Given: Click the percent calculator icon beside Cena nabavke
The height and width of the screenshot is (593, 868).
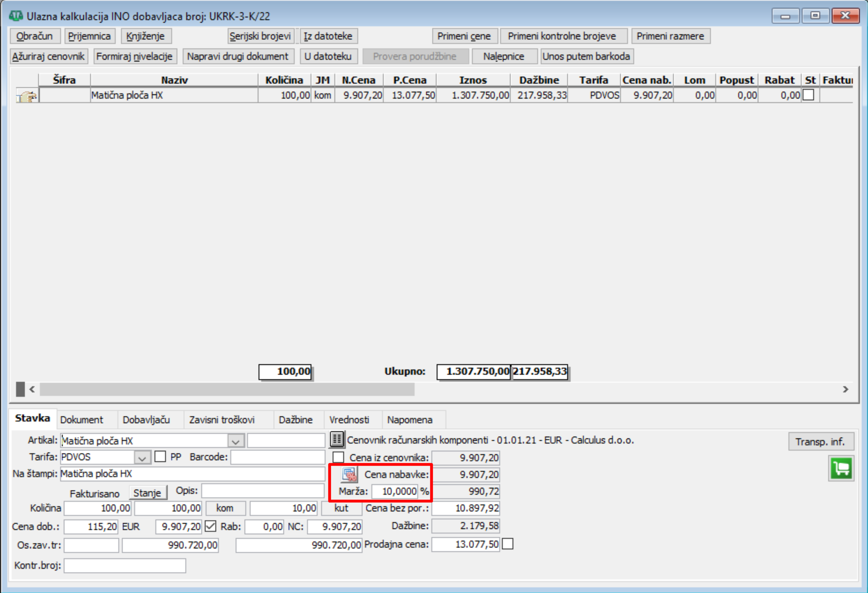Looking at the screenshot, I should pyautogui.click(x=350, y=474).
